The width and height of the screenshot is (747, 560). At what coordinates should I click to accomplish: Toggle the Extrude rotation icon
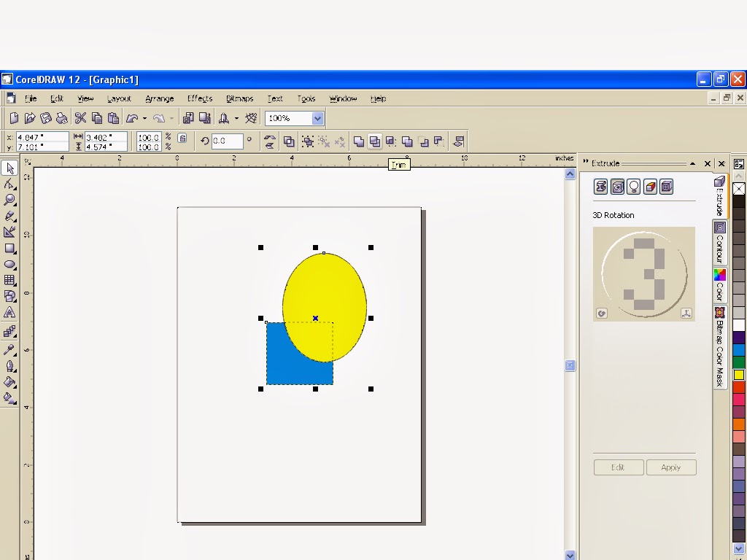(617, 187)
